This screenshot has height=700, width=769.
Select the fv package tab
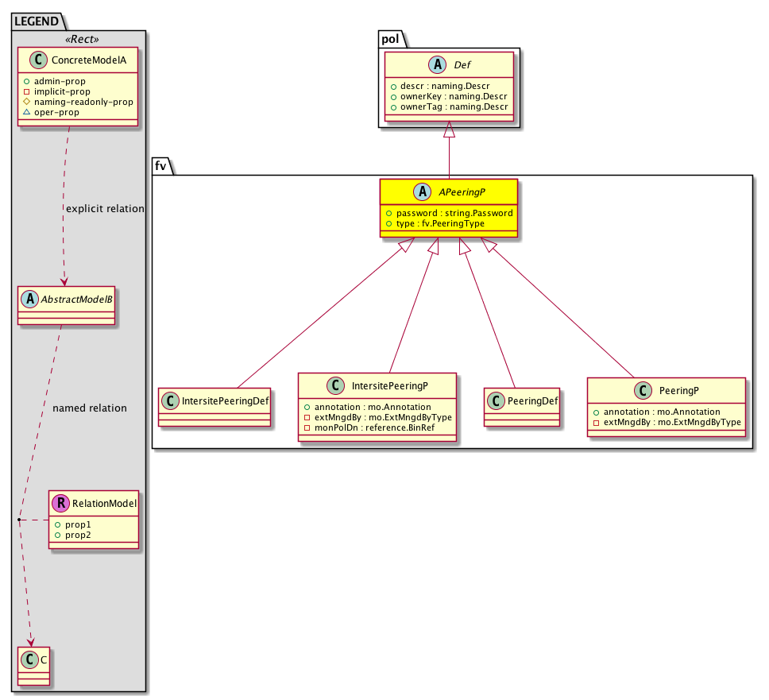coord(163,166)
